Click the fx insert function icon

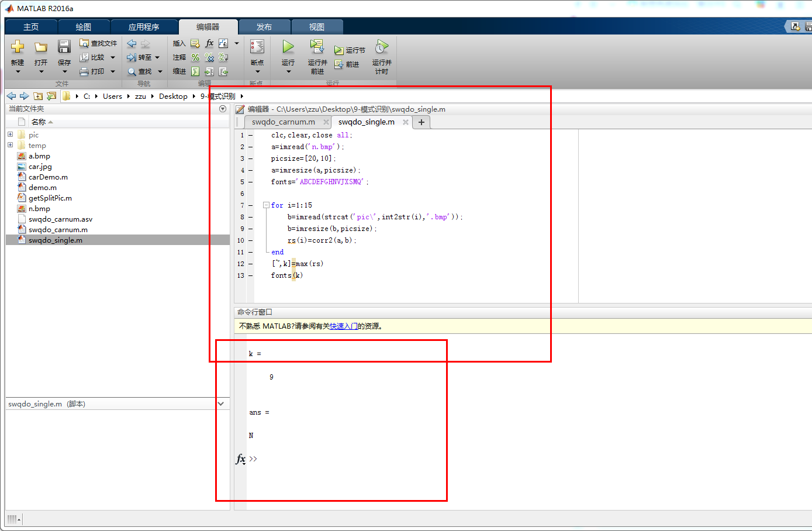209,43
